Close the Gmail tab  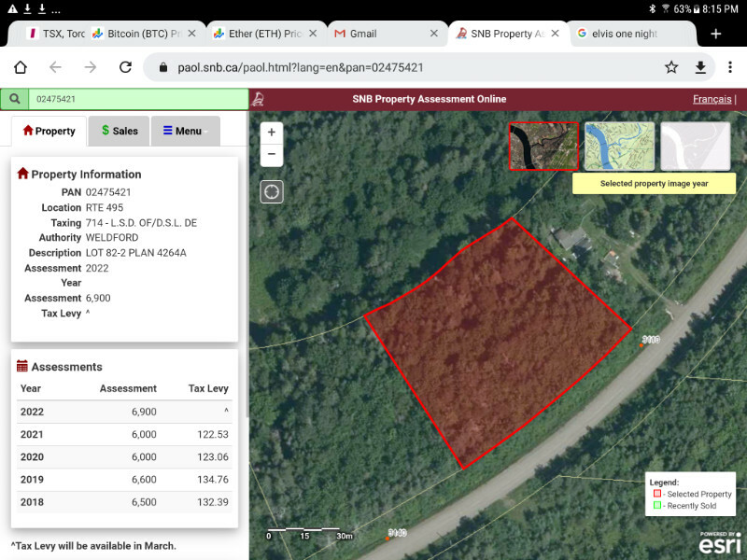[433, 34]
